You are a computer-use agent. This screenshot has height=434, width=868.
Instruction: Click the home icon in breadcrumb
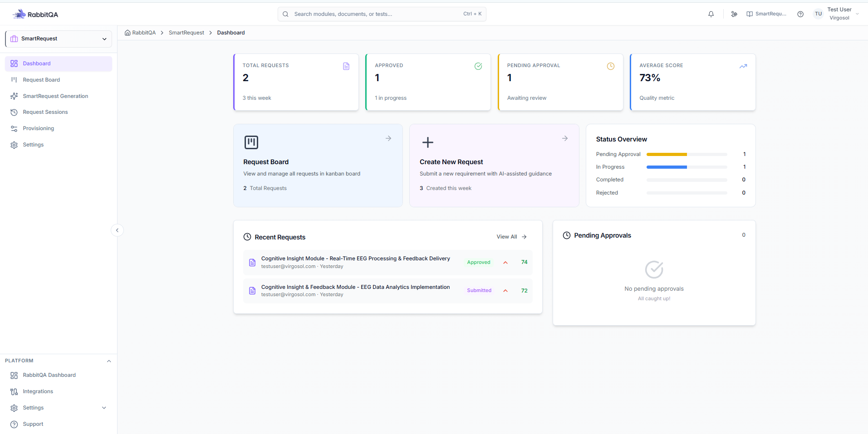pos(128,33)
